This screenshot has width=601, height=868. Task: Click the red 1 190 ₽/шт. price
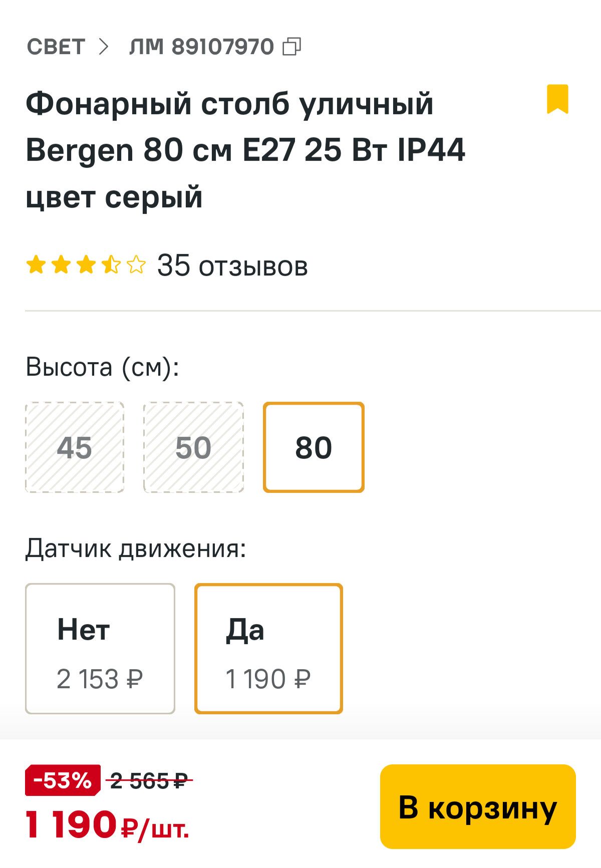107,825
